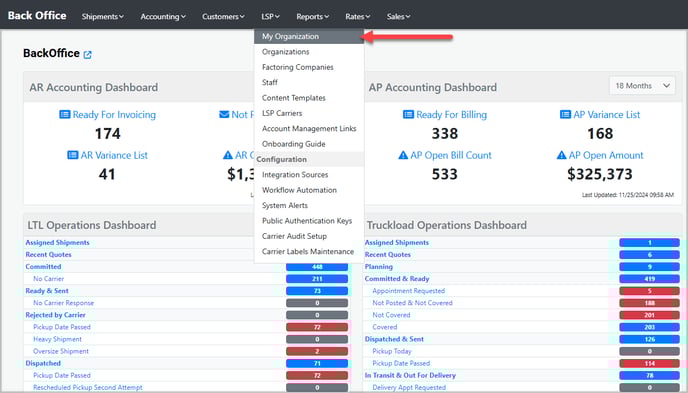Choose Workflow Automation menu entry
688x393 pixels.
pyautogui.click(x=299, y=190)
